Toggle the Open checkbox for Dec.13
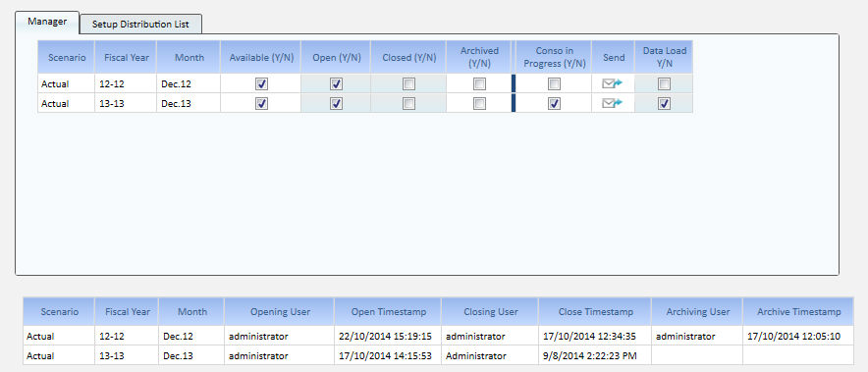Screen dimensions: 868x372 coord(336,103)
